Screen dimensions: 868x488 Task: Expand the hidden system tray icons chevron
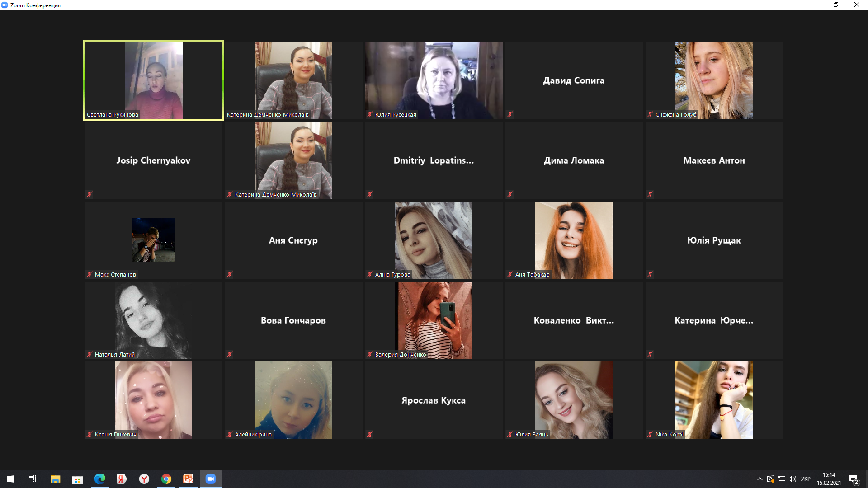click(759, 479)
